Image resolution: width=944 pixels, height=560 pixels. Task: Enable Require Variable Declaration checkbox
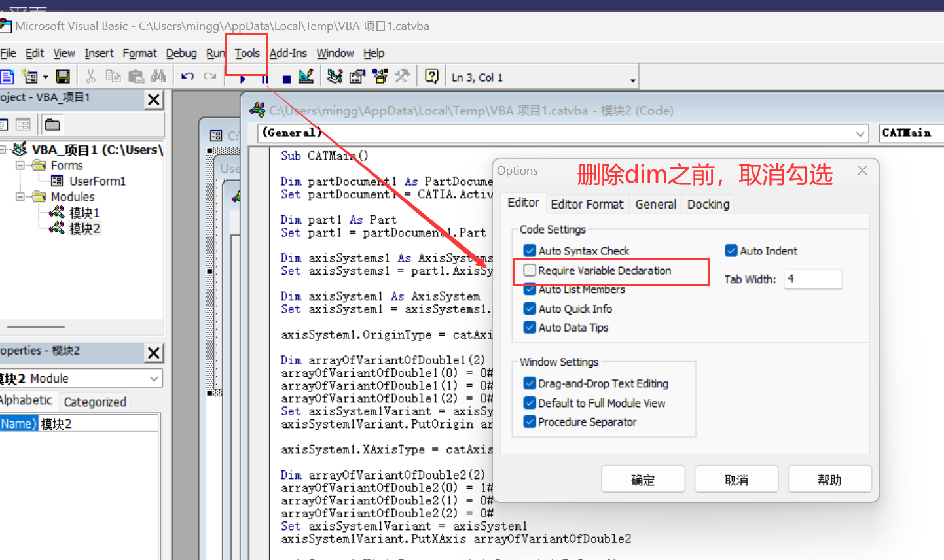coord(530,270)
